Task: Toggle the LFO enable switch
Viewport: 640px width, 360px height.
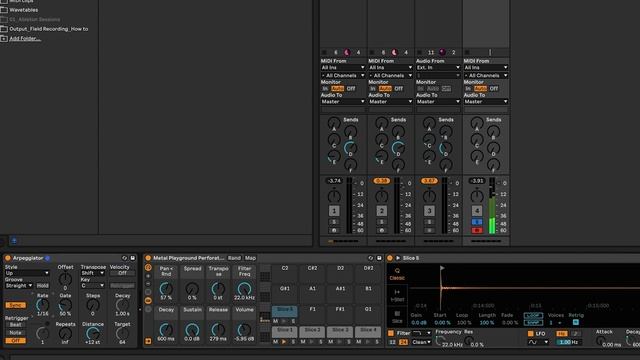Action: 531,333
